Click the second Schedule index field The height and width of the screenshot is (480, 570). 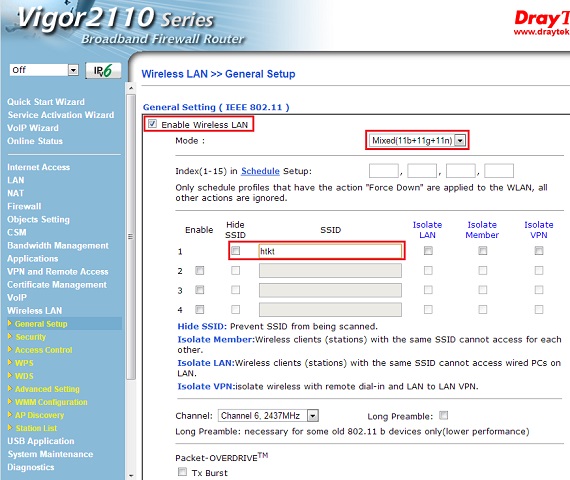click(x=422, y=171)
